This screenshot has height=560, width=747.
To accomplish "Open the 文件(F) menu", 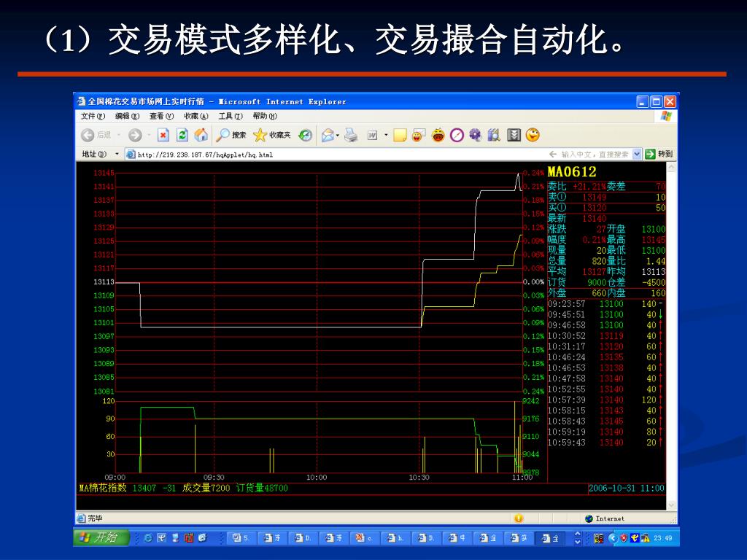I will 93,116.
